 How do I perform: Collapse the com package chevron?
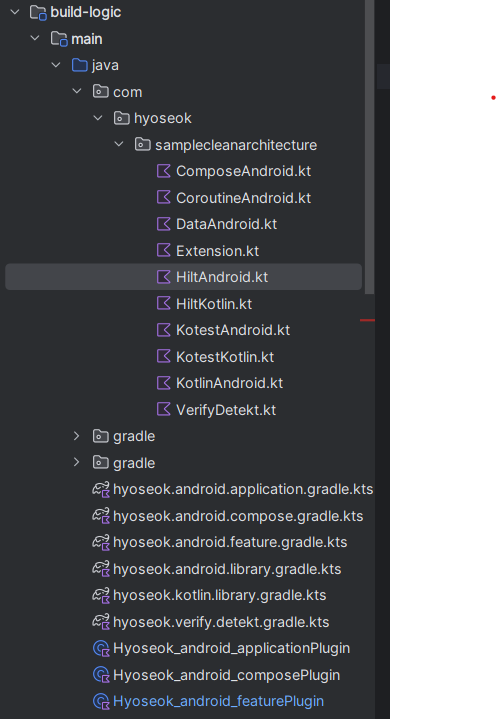(x=77, y=92)
